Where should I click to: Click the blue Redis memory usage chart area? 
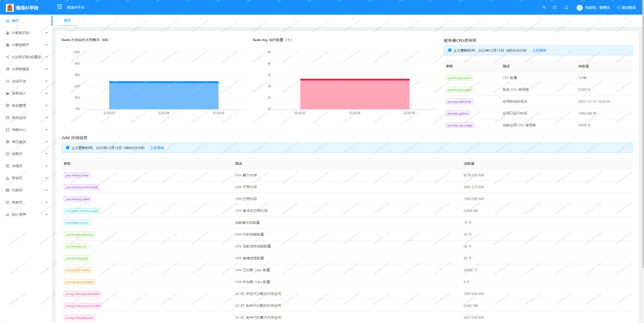tap(164, 95)
